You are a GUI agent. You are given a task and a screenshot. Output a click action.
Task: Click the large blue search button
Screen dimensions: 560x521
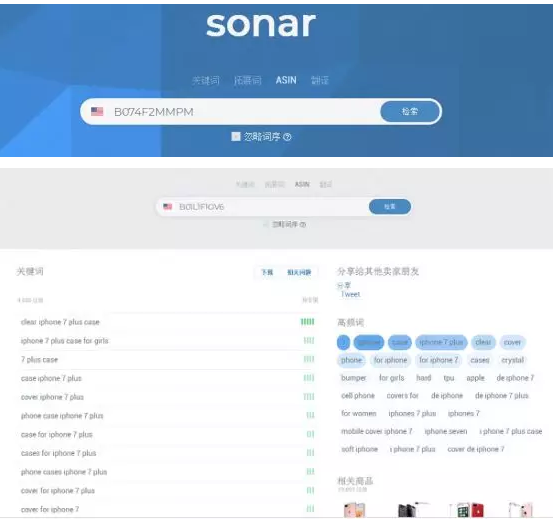(x=410, y=112)
